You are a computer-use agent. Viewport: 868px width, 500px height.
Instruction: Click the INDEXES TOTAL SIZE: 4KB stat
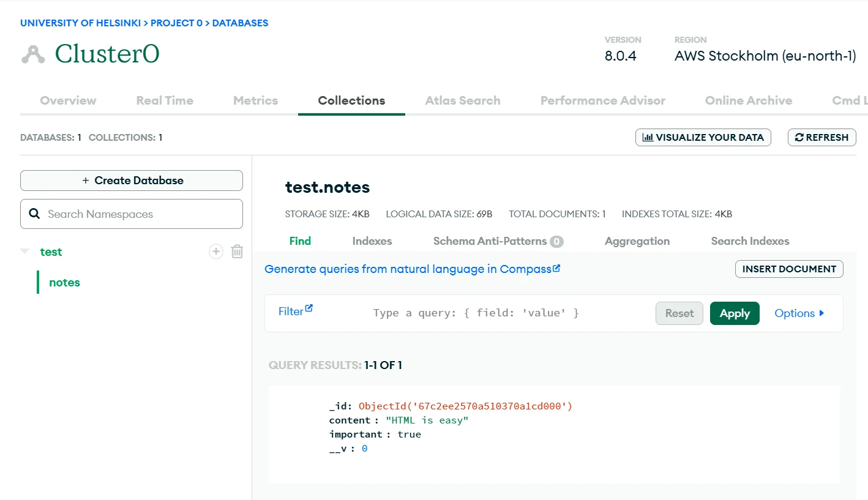click(x=677, y=214)
